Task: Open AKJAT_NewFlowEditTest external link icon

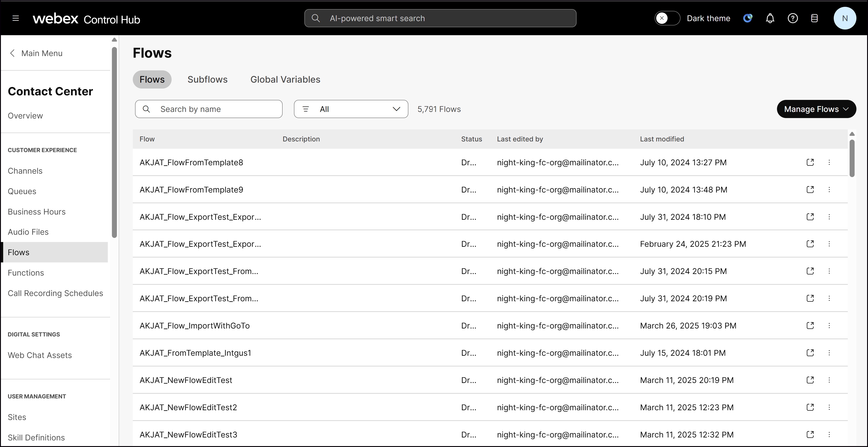Action: [810, 380]
